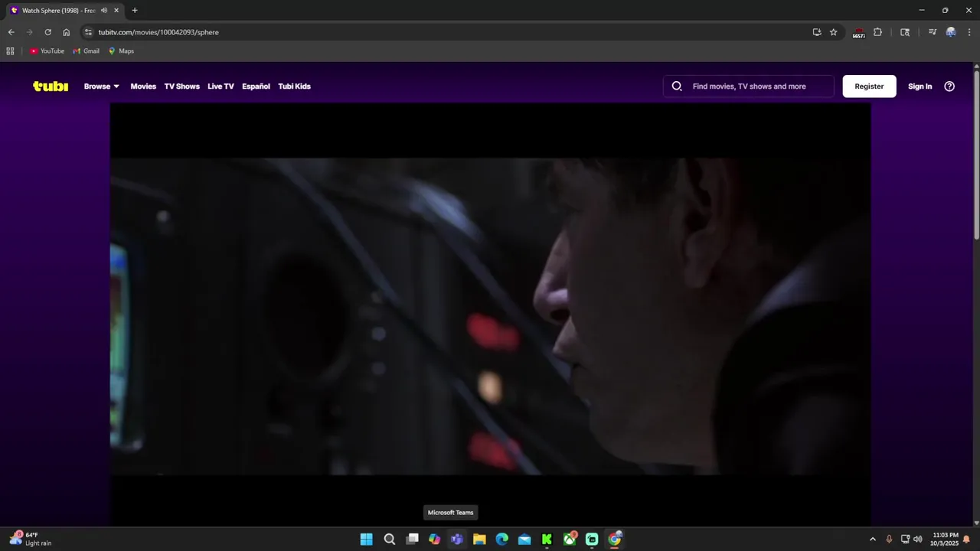
Task: Reload the page with the refresh icon
Action: click(x=47, y=32)
